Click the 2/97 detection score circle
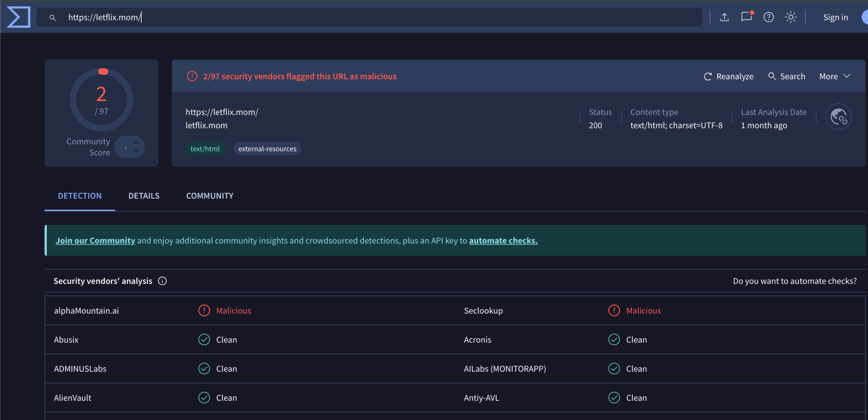Image resolution: width=868 pixels, height=420 pixels. (x=101, y=100)
